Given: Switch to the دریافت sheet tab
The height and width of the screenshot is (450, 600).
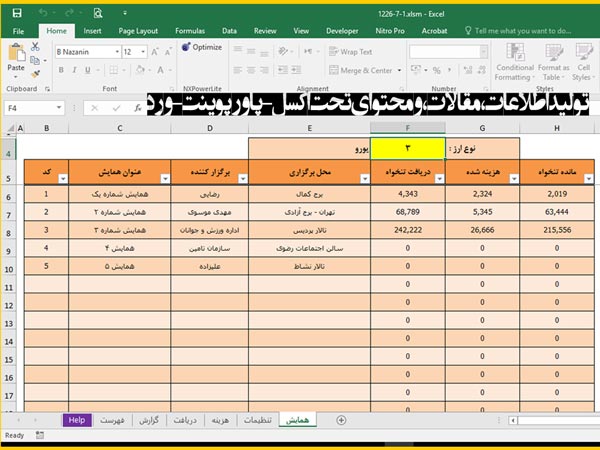Looking at the screenshot, I should pyautogui.click(x=185, y=420).
